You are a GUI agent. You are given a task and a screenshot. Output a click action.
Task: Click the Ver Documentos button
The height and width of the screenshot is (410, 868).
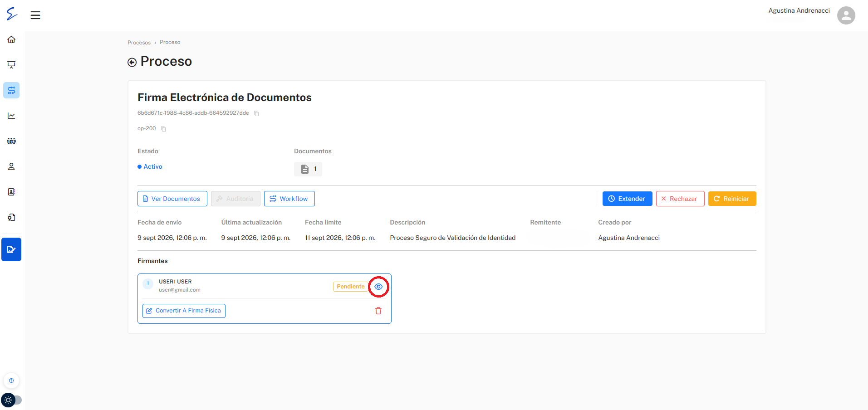click(172, 199)
